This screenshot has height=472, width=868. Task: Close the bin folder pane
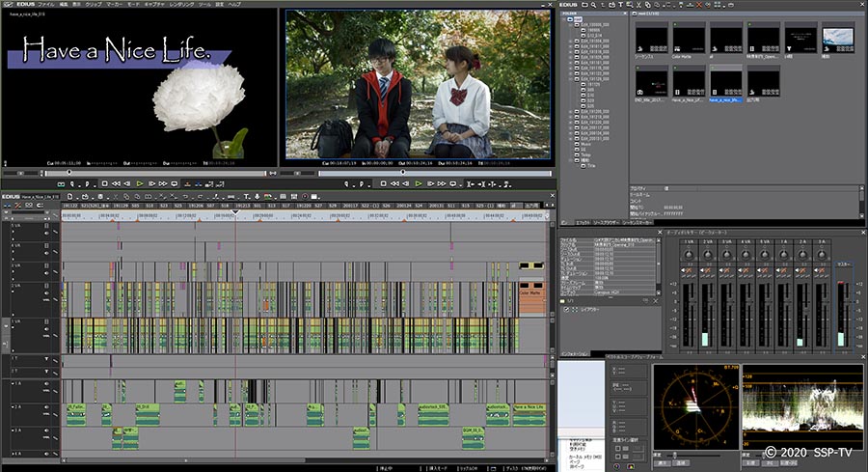click(x=625, y=14)
